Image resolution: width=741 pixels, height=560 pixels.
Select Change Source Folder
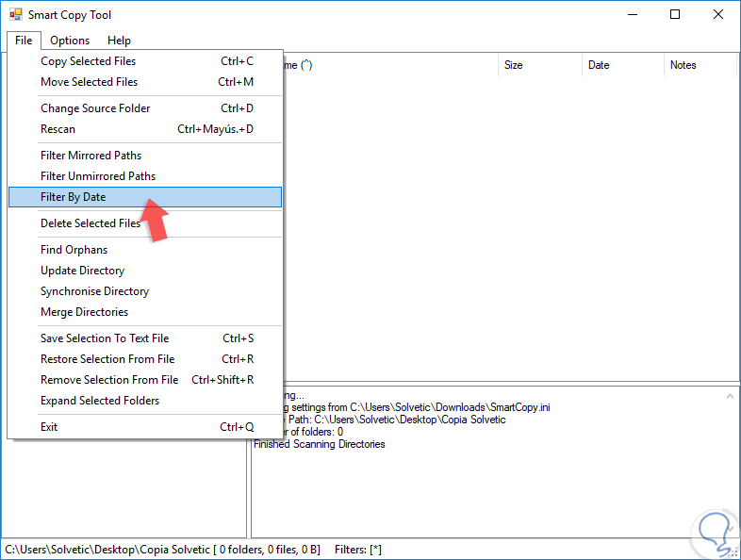(145, 108)
